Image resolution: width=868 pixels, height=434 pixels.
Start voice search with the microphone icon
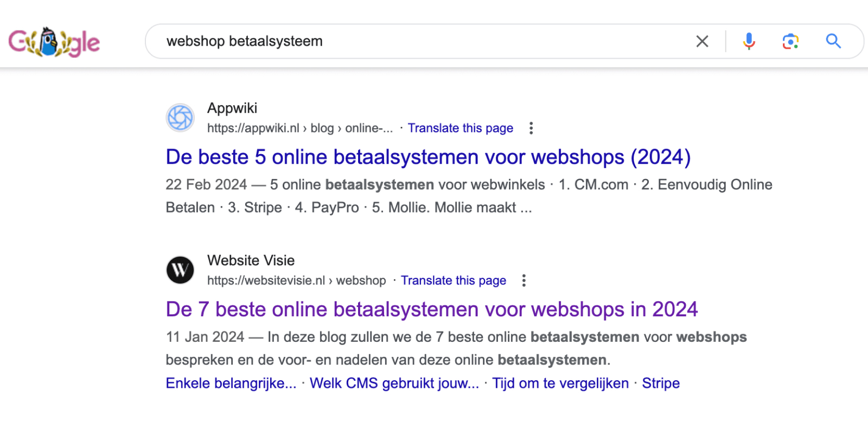(x=749, y=41)
